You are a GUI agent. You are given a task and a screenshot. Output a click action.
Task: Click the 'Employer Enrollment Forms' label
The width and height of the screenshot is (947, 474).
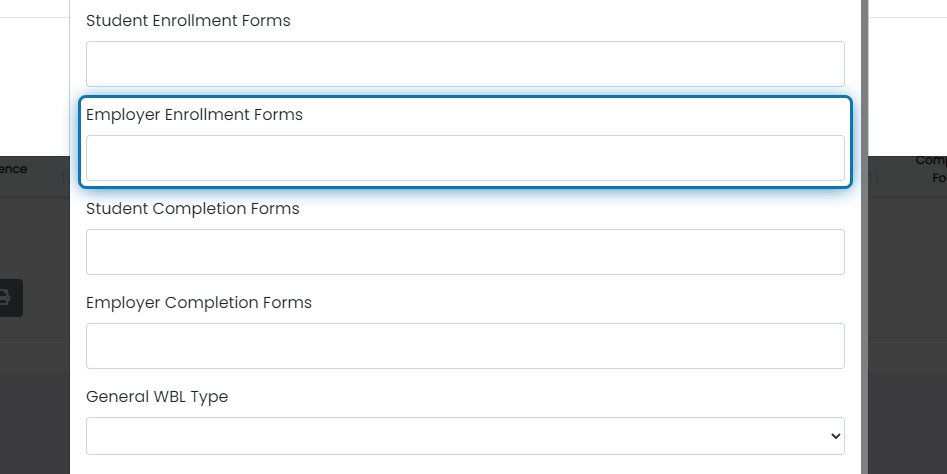[x=194, y=115]
